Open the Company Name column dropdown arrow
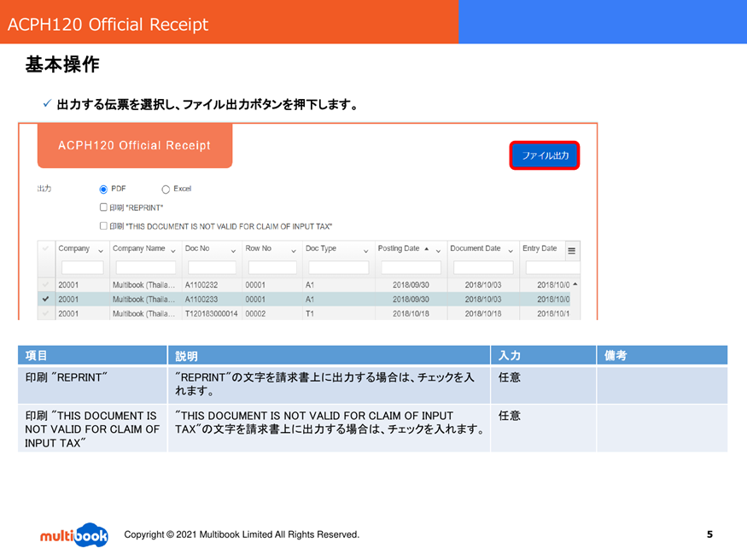The image size is (747, 560). coord(173,251)
